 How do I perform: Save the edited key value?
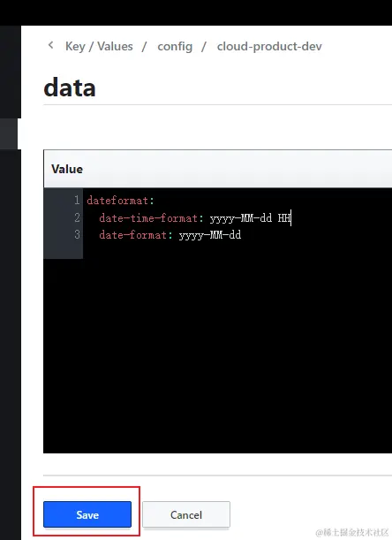[87, 514]
